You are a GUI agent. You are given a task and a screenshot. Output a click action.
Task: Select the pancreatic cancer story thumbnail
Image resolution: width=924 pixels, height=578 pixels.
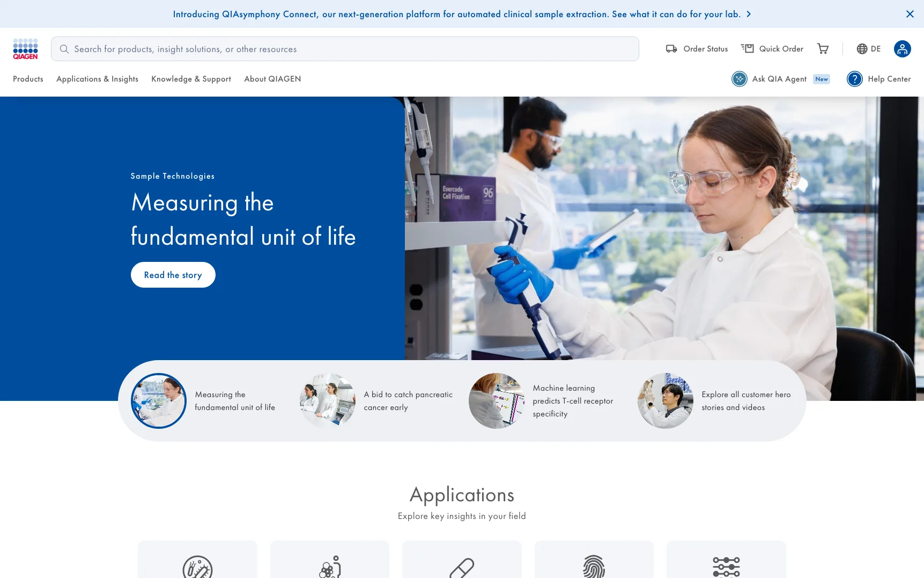click(327, 401)
